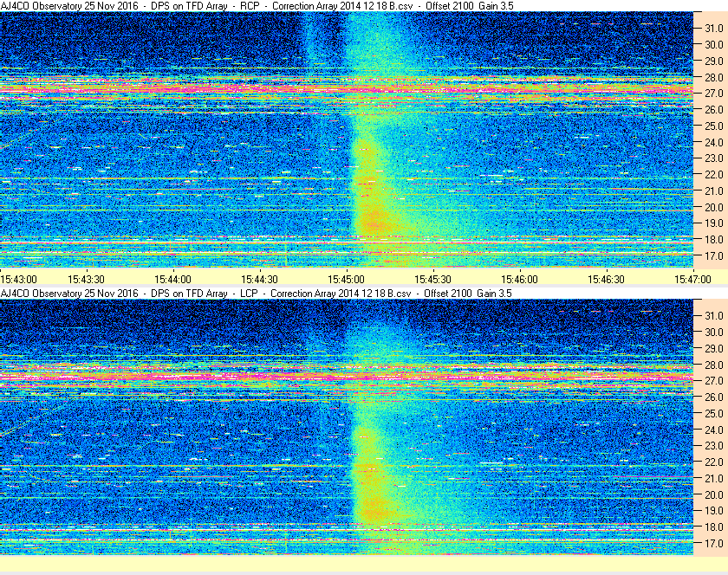Click the 24.0 frequency label on LCP axis
The height and width of the screenshot is (575, 728).
[714, 430]
